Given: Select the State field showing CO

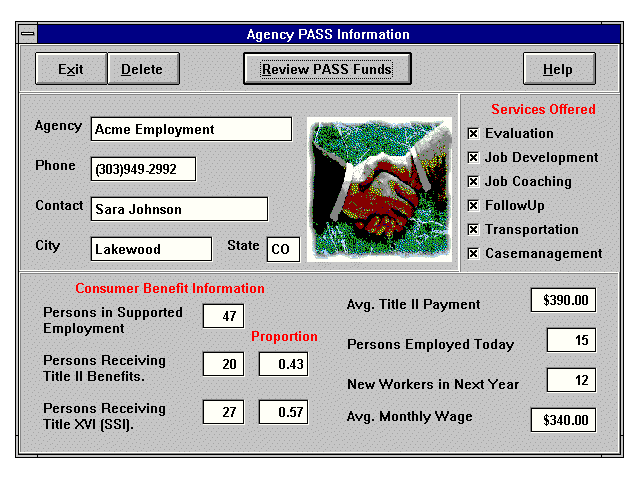Looking at the screenshot, I should [283, 249].
